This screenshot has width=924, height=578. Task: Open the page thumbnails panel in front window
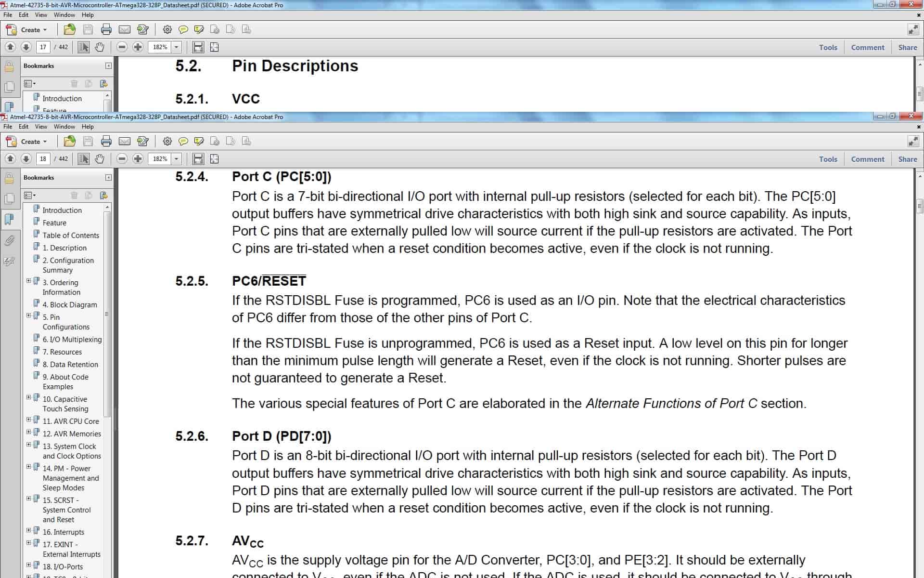9,199
